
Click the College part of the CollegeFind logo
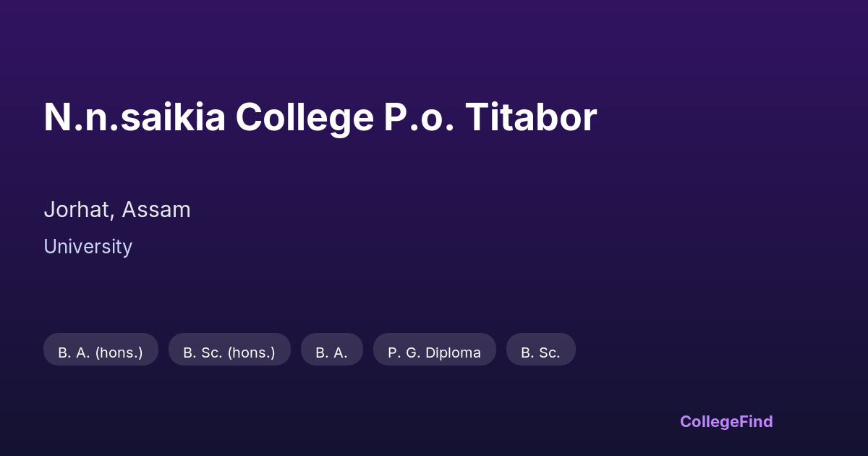point(710,421)
